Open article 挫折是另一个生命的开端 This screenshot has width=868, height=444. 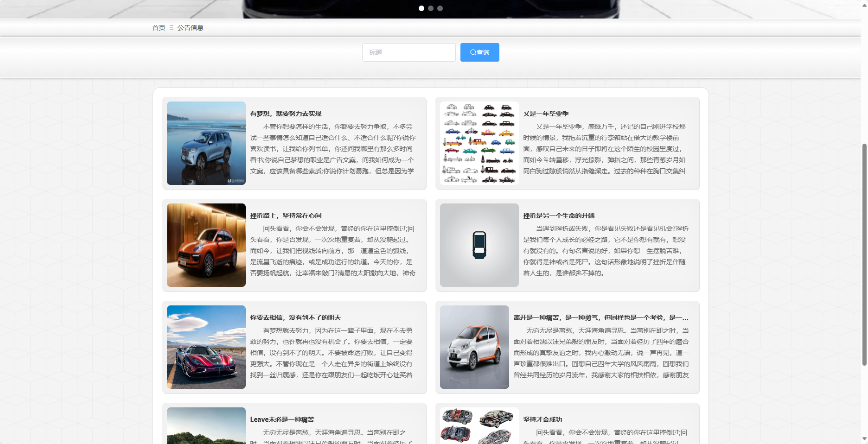point(559,216)
